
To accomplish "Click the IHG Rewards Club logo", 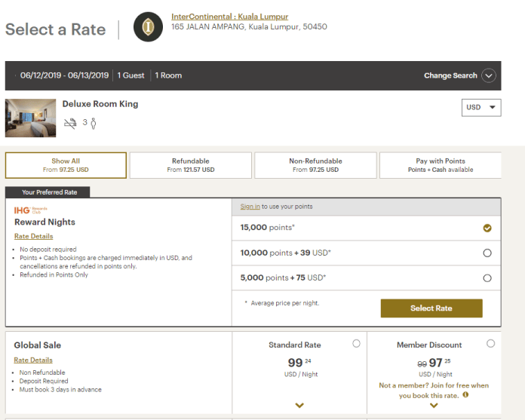I will 30,210.
